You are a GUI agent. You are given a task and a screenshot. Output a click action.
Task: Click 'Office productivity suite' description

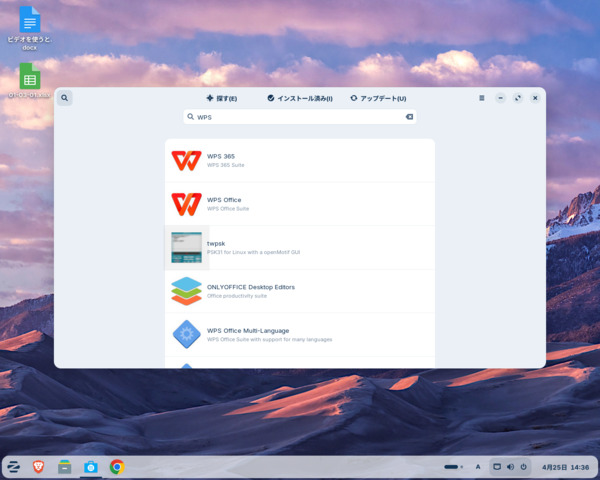(x=237, y=296)
